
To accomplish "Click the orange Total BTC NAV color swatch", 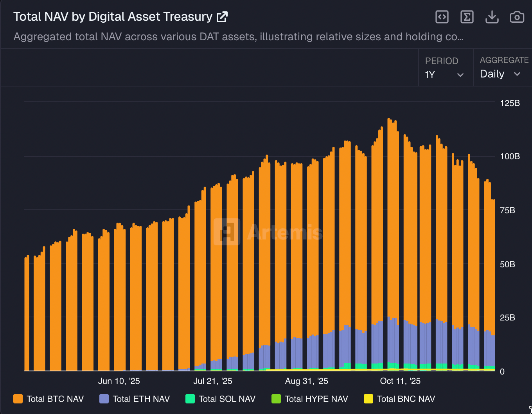I will 17,399.
